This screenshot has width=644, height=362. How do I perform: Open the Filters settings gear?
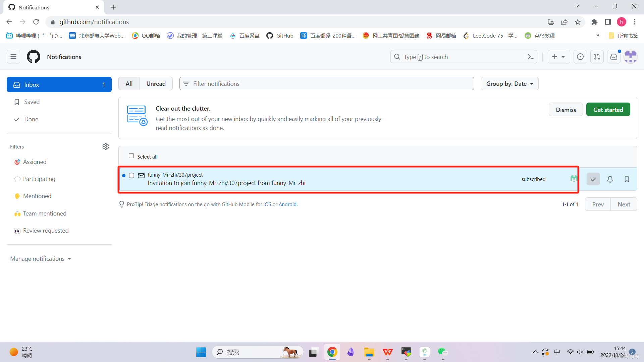pos(106,146)
